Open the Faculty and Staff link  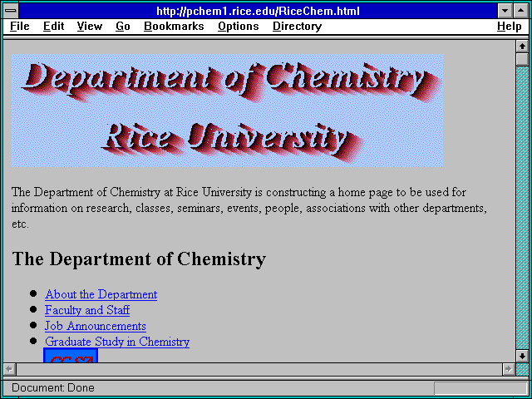[87, 310]
